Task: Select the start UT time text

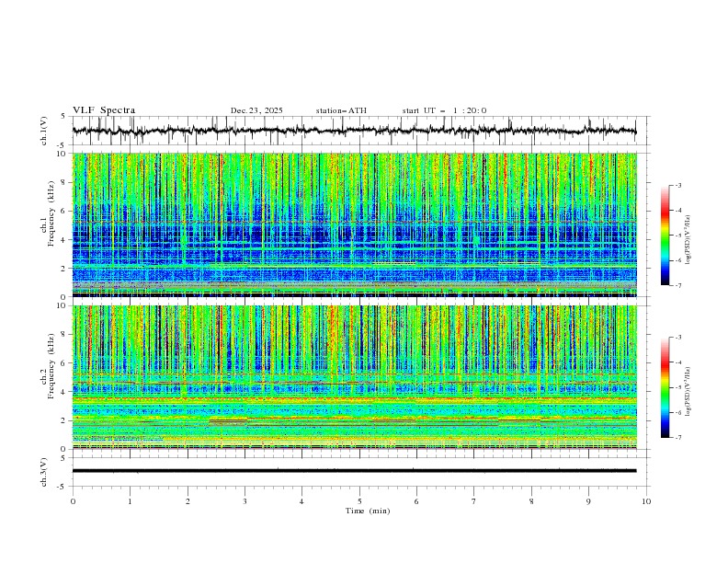Action: pyautogui.click(x=444, y=110)
